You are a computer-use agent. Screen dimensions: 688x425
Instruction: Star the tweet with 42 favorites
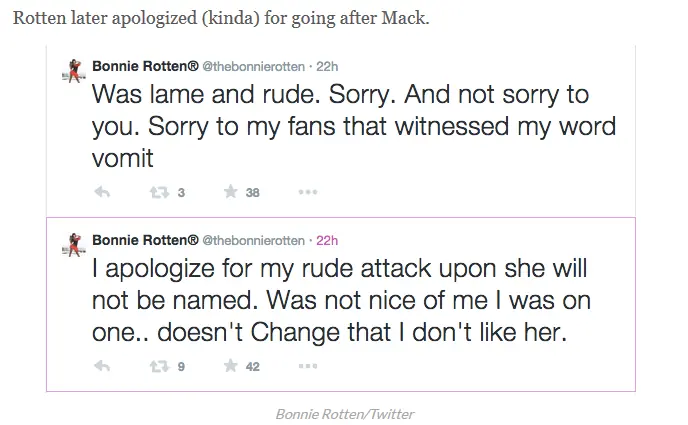[231, 367]
